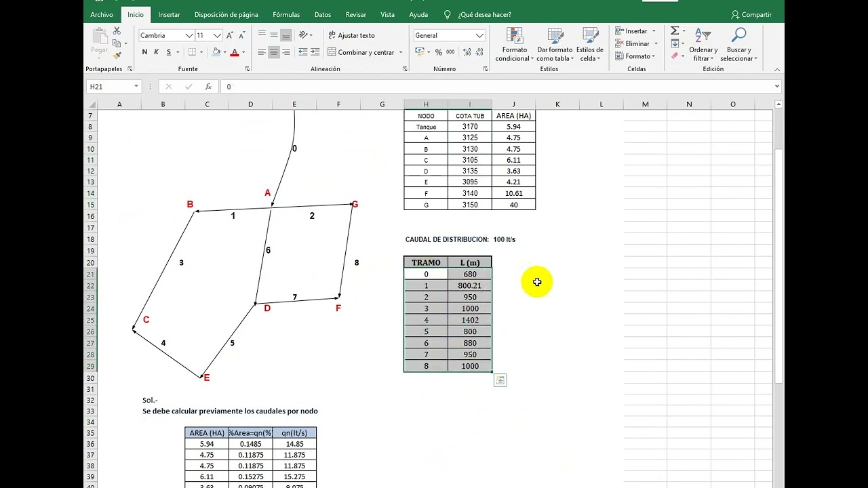The image size is (868, 488).
Task: Click the Insertar cells button
Action: tap(635, 31)
